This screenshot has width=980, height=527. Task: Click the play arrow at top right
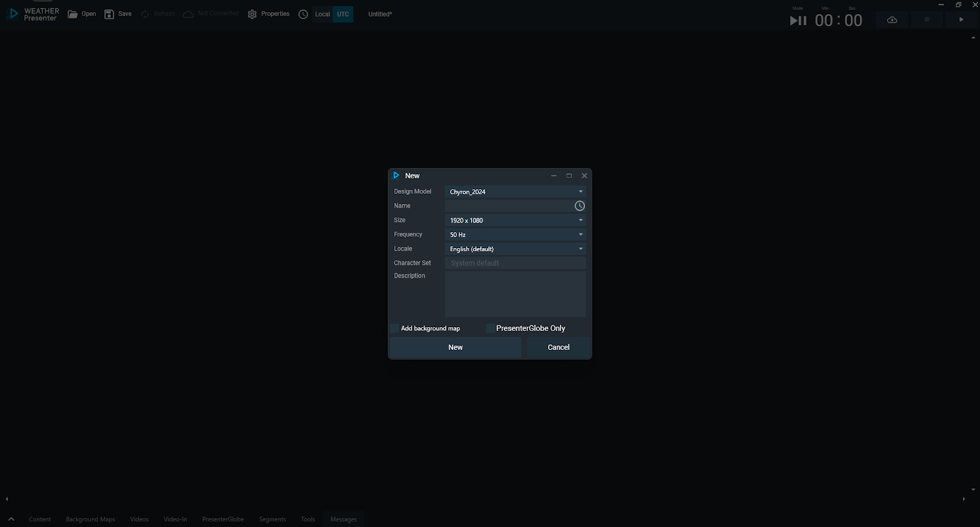click(x=961, y=20)
